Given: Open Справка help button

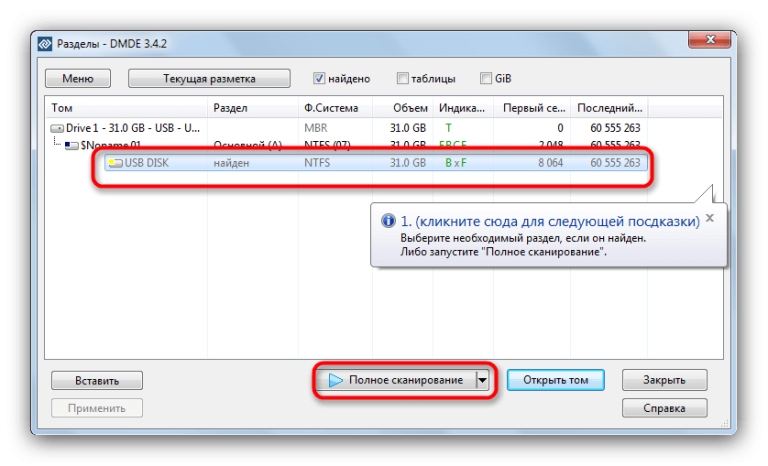Looking at the screenshot, I should 664,408.
